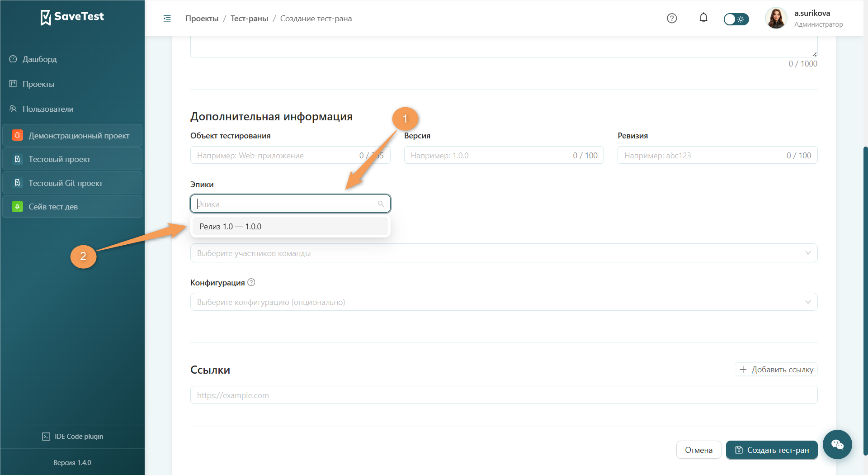868x475 pixels.
Task: Collapse the sidebar menu icon
Action: [x=167, y=19]
